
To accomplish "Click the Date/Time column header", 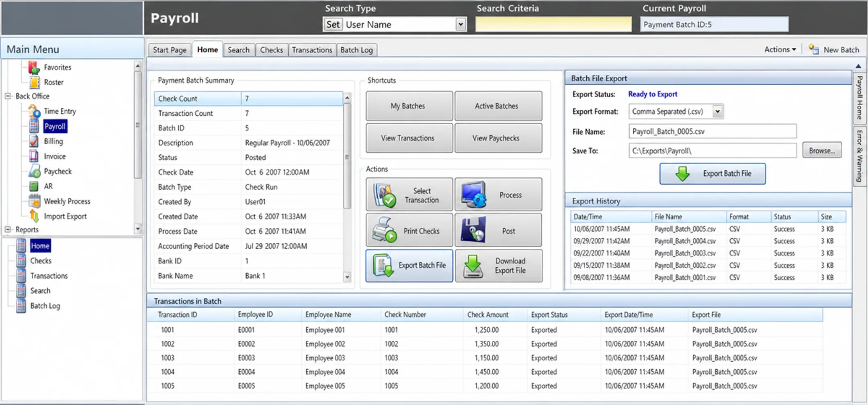I will pyautogui.click(x=611, y=217).
